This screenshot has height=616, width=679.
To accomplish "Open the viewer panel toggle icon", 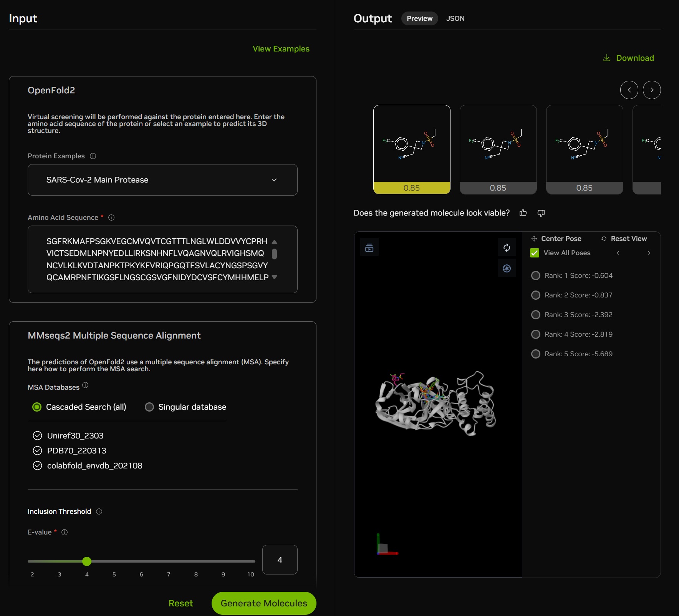I will point(369,248).
